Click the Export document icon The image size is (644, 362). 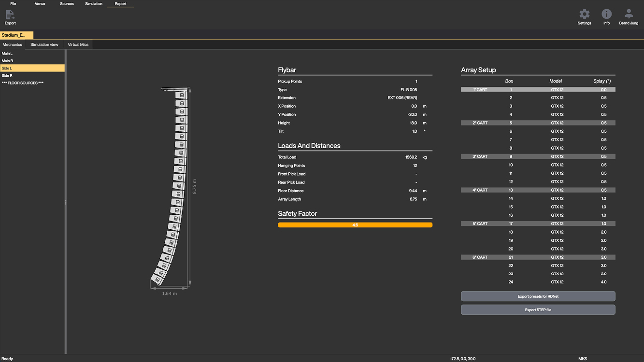[10, 15]
